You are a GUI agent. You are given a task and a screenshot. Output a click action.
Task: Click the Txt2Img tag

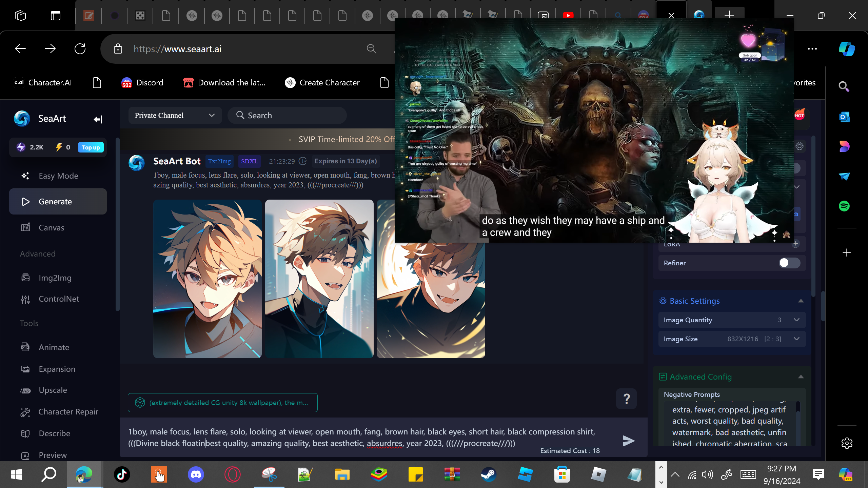click(219, 161)
